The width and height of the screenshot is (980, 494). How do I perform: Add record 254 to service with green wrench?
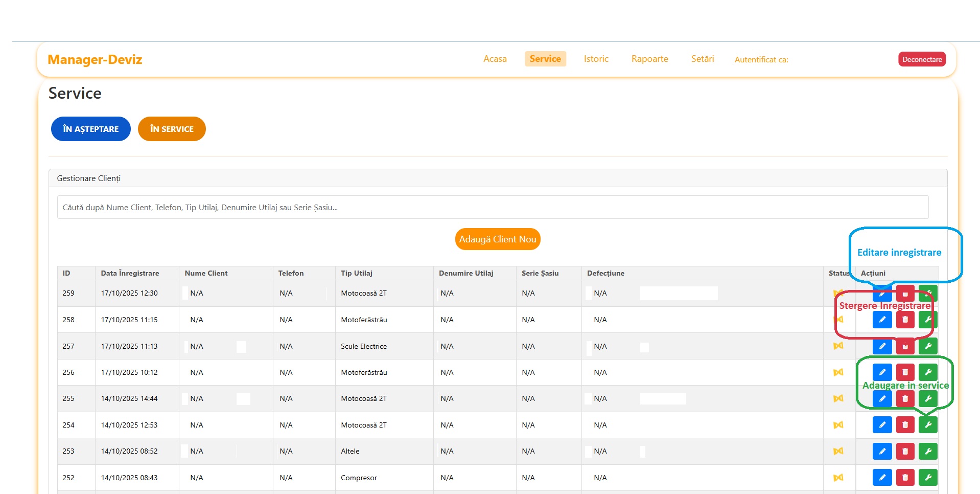click(x=928, y=424)
